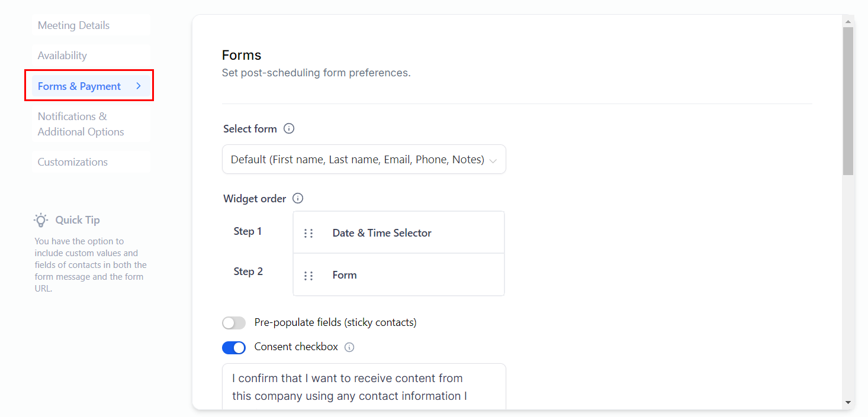
Task: Go to the Customizations tab
Action: click(x=73, y=162)
